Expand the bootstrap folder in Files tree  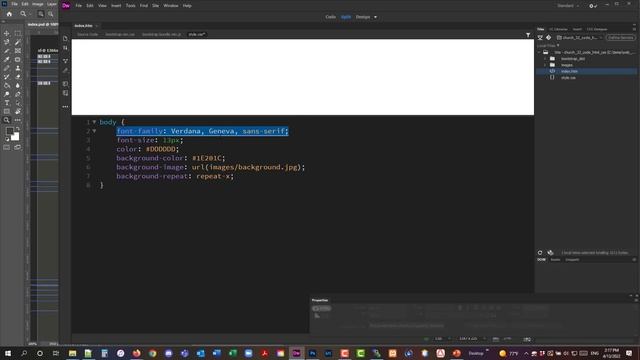(545, 59)
